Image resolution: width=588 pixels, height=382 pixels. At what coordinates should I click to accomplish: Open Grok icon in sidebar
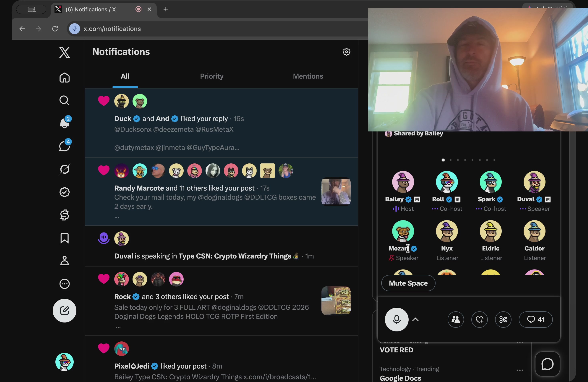click(64, 169)
